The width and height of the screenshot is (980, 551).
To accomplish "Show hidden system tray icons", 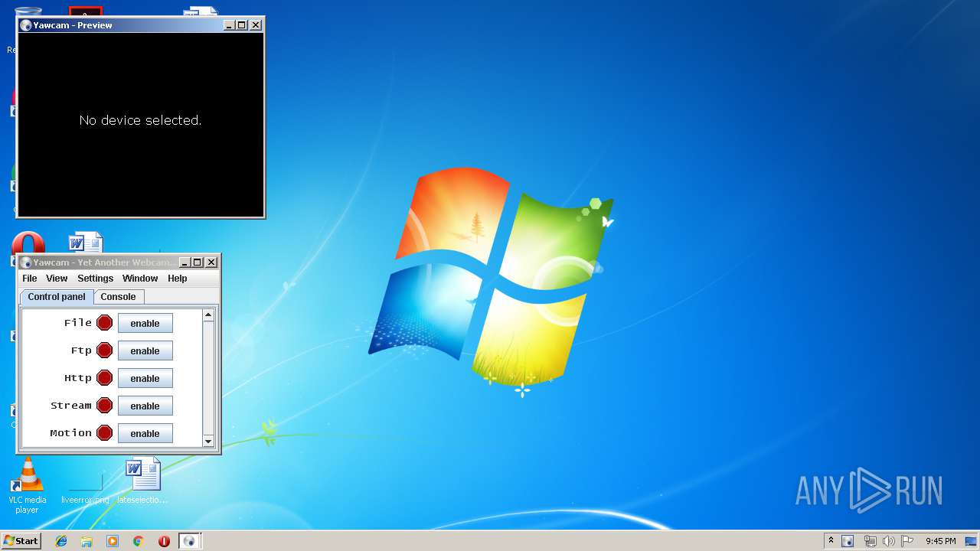I will tap(831, 541).
